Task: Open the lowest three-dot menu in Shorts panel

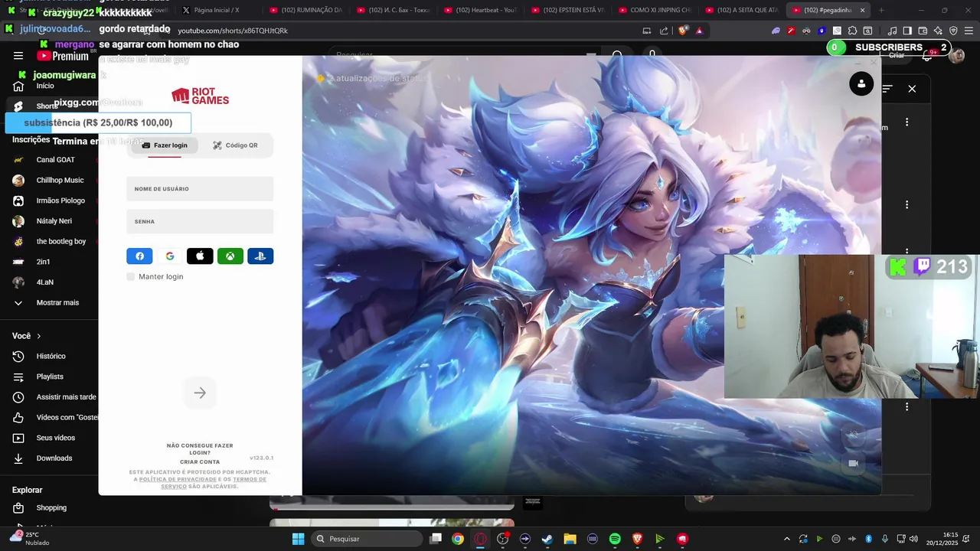Action: pos(906,407)
